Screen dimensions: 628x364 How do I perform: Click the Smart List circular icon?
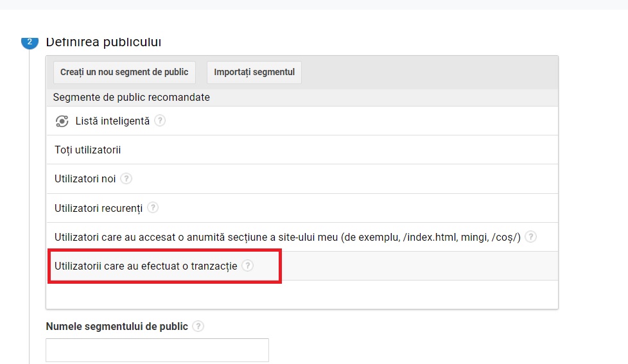tap(62, 121)
